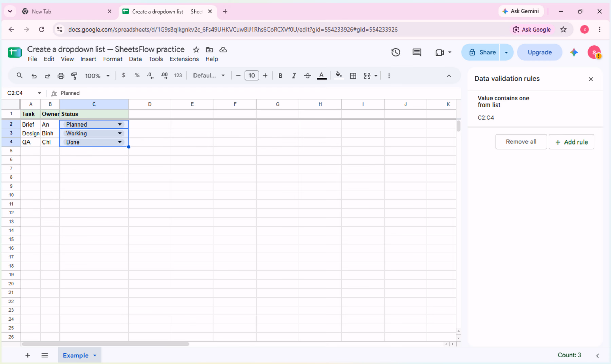Open the comments panel

click(417, 52)
